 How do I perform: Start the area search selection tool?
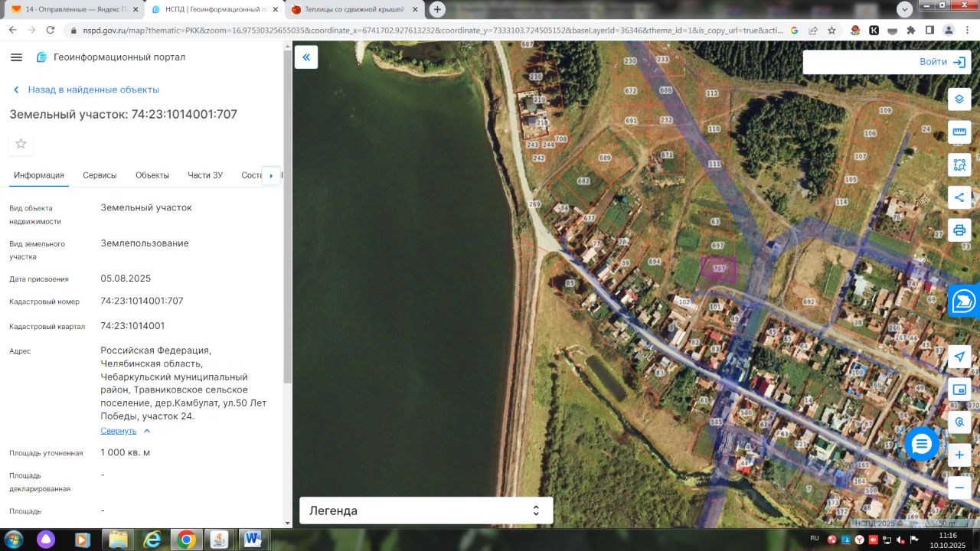pos(959,165)
